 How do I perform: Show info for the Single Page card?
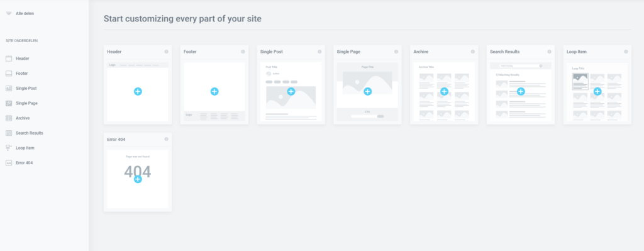[396, 52]
